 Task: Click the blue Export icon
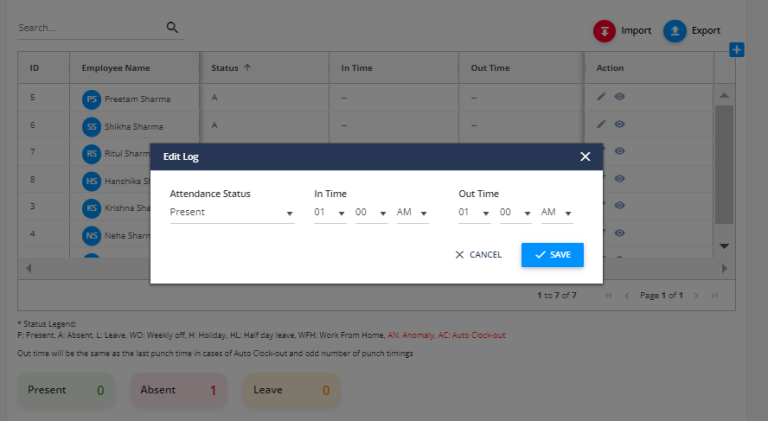click(675, 31)
